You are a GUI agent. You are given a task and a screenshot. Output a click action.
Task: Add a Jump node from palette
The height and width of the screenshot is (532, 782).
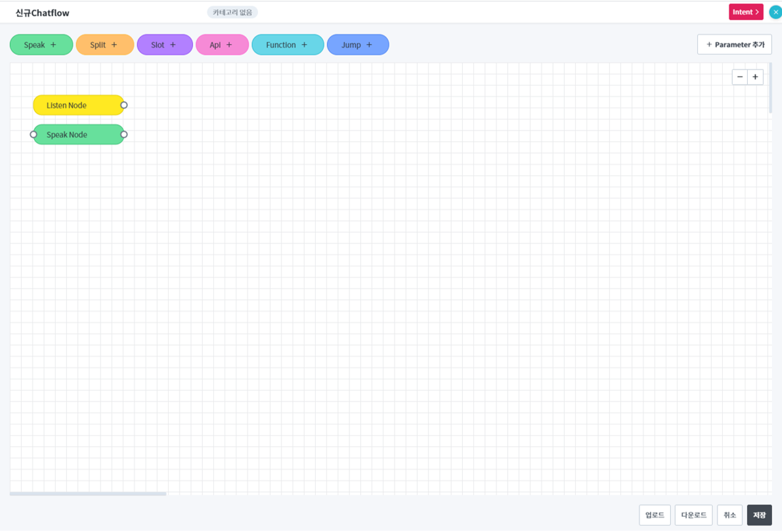pos(358,45)
